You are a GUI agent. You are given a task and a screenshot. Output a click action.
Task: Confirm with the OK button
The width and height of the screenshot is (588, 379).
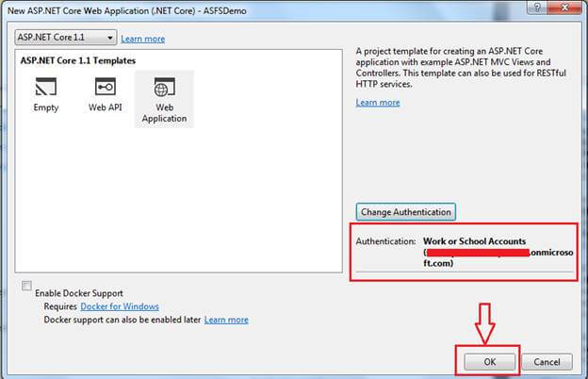[490, 362]
